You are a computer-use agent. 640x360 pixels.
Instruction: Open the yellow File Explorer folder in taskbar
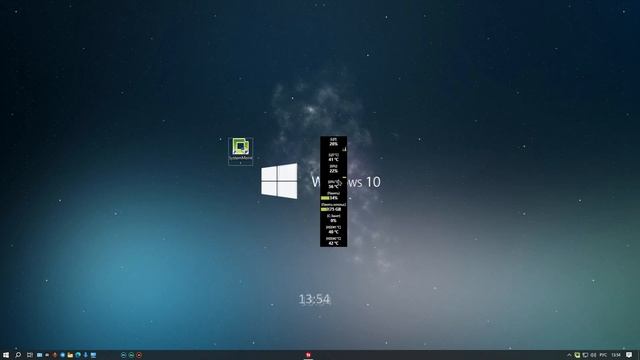(70, 355)
